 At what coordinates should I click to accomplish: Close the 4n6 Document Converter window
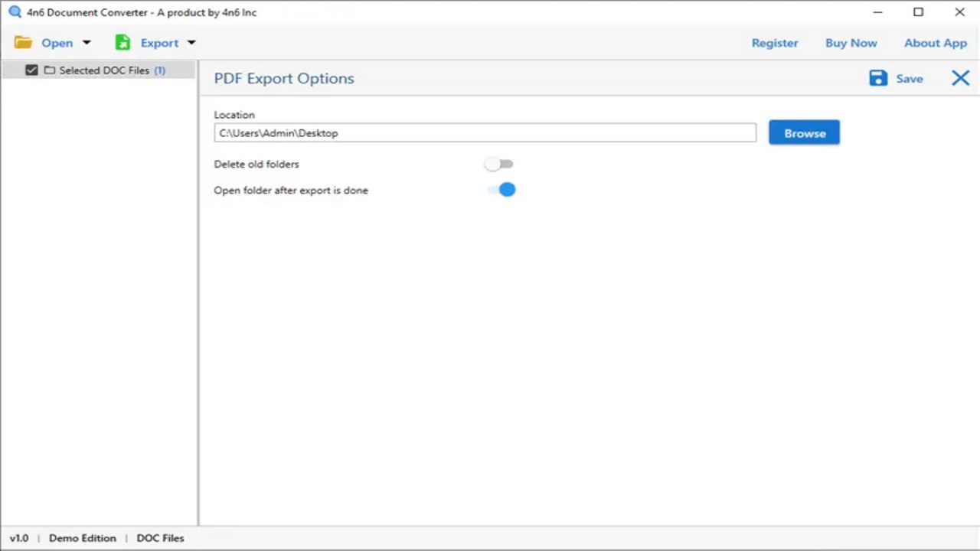pyautogui.click(x=960, y=12)
